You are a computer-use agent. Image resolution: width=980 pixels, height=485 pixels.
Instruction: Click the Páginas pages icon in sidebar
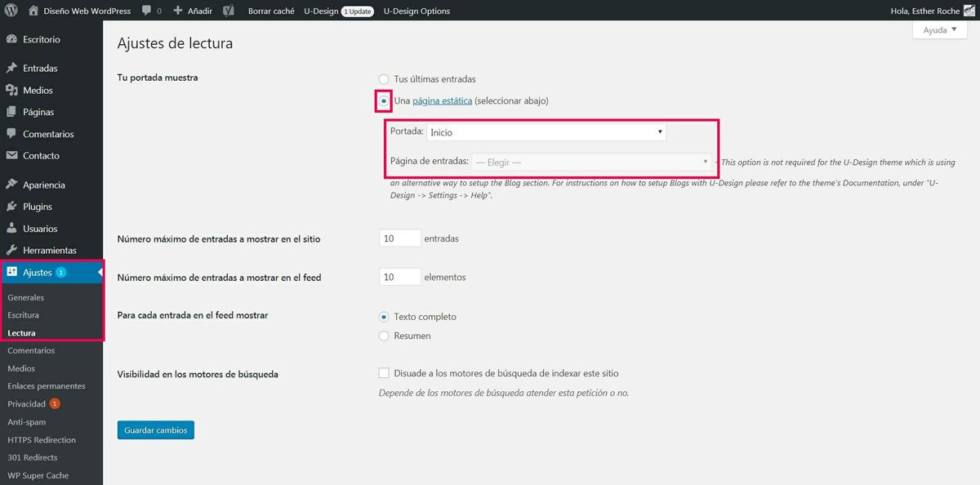click(x=13, y=111)
